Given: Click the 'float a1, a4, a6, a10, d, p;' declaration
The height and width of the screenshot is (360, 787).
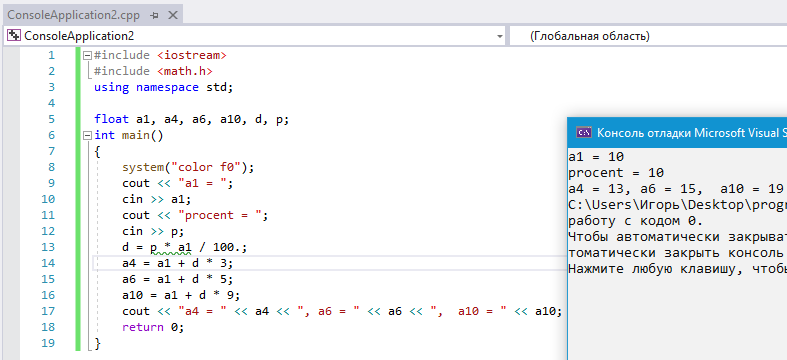Looking at the screenshot, I should [x=192, y=119].
